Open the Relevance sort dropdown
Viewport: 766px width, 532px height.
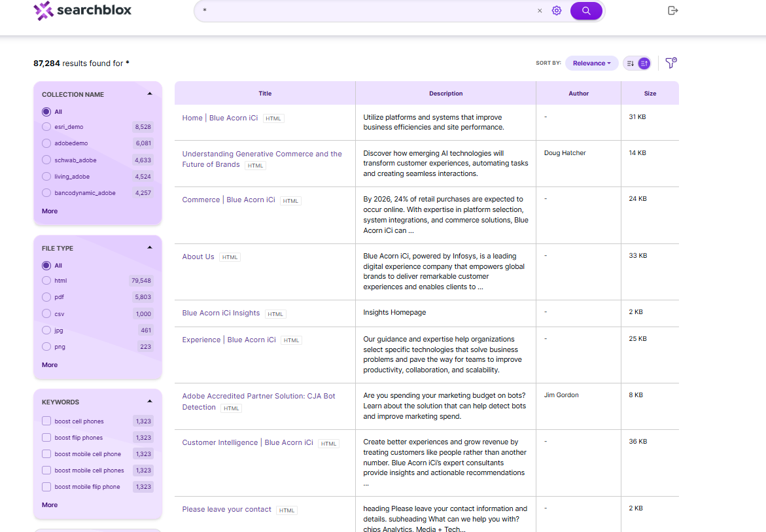coord(591,63)
